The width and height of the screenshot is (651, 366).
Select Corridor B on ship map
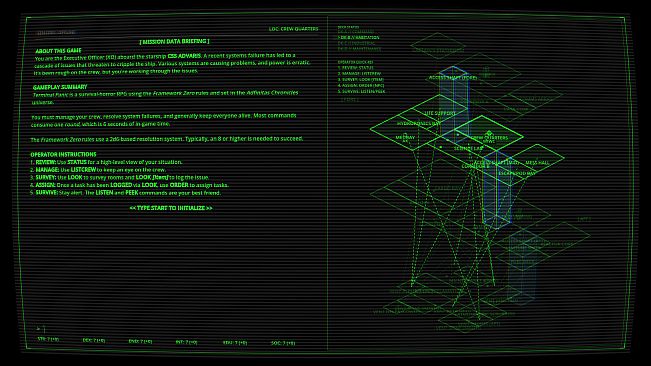[x=476, y=166]
